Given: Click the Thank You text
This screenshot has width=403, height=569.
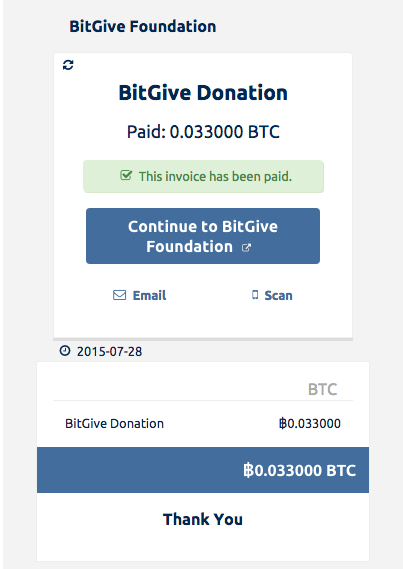Looking at the screenshot, I should [203, 519].
